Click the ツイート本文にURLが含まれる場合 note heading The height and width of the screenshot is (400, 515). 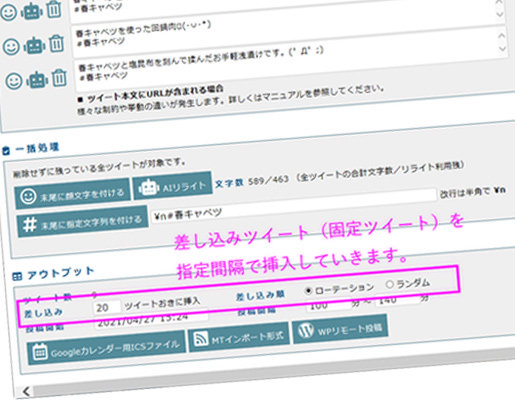[155, 93]
